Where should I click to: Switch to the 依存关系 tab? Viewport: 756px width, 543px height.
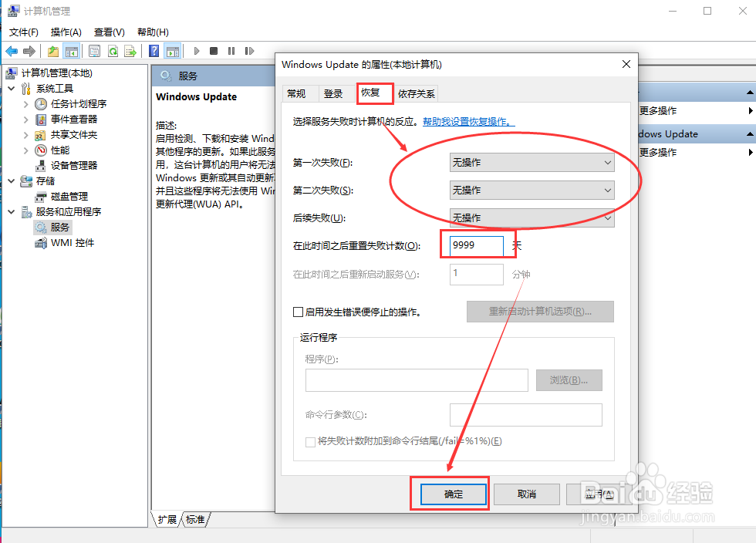416,93
